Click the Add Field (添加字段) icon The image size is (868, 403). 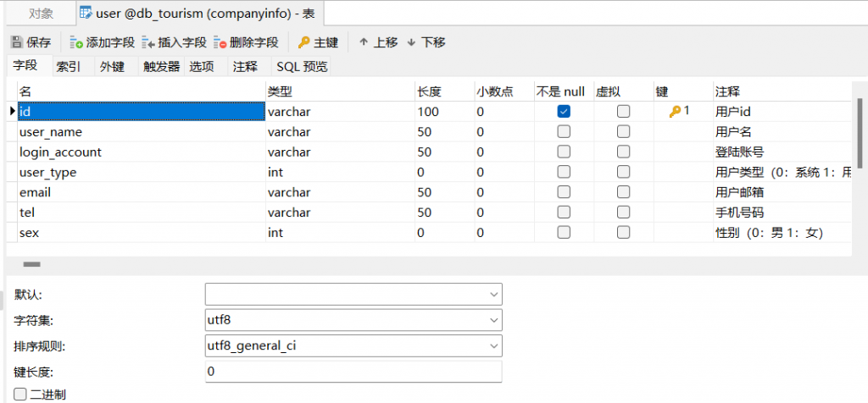76,42
